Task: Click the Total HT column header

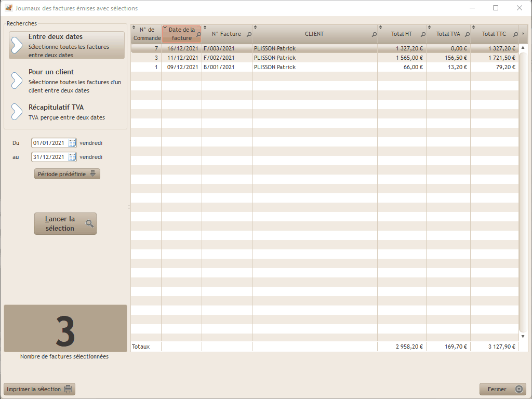Action: [x=402, y=34]
